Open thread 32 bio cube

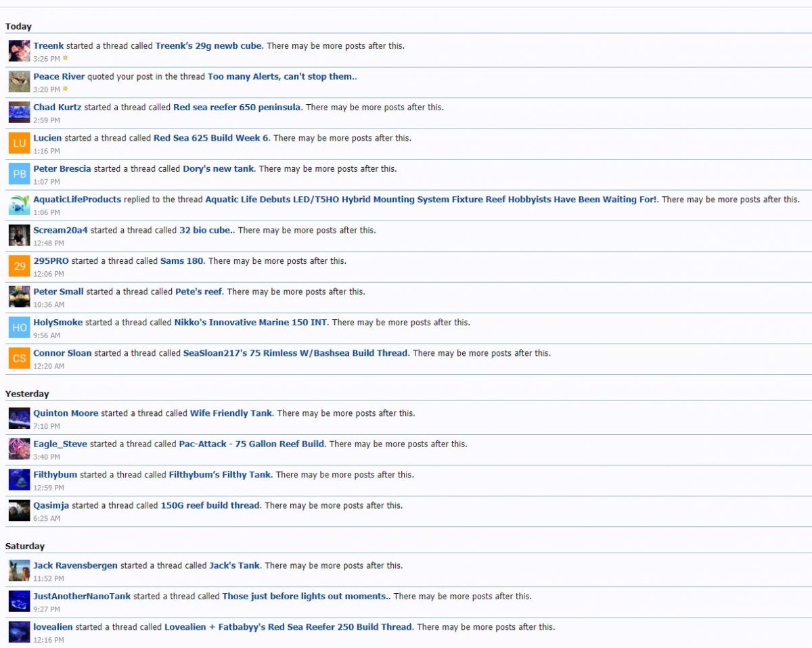coord(205,230)
